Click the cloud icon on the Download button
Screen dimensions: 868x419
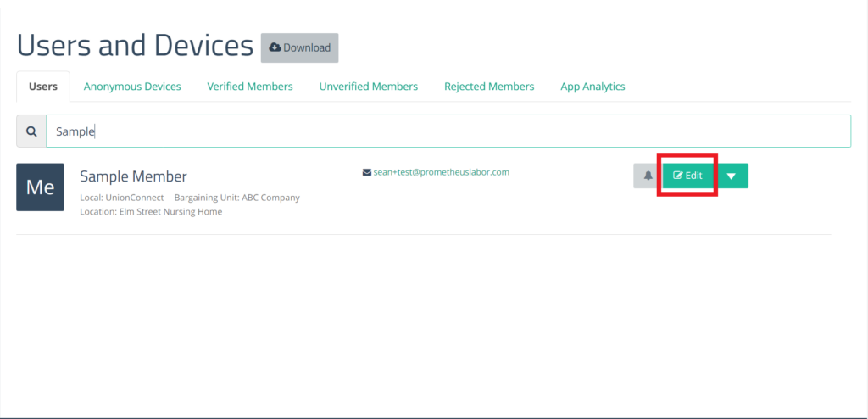tap(275, 47)
